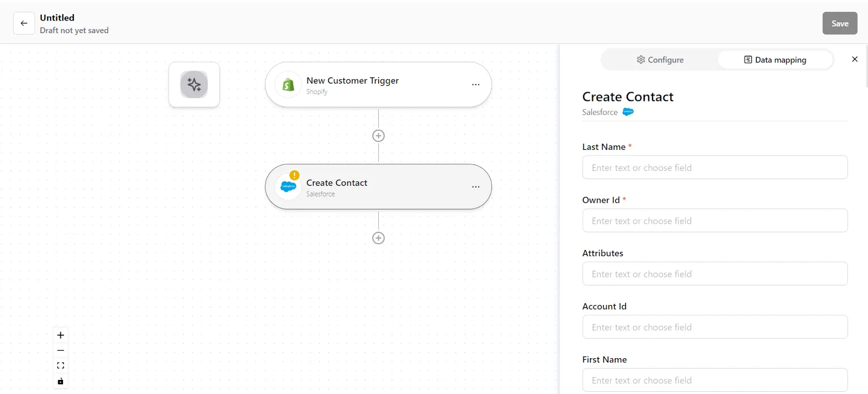Focus the Last Name input field
The image size is (868, 394).
[715, 167]
